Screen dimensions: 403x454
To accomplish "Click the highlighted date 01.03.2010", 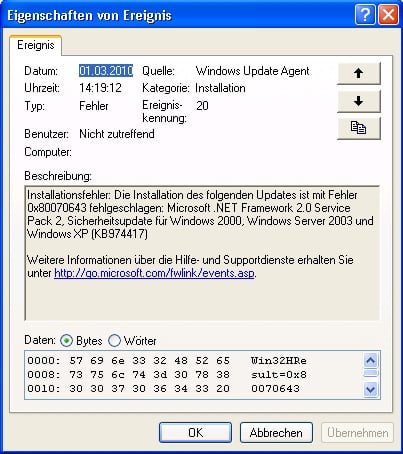I will click(x=106, y=71).
